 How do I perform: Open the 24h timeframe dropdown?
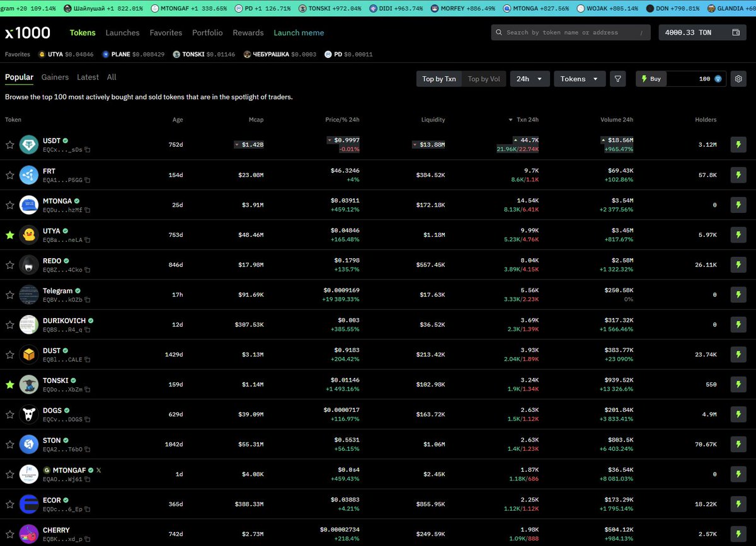point(529,79)
